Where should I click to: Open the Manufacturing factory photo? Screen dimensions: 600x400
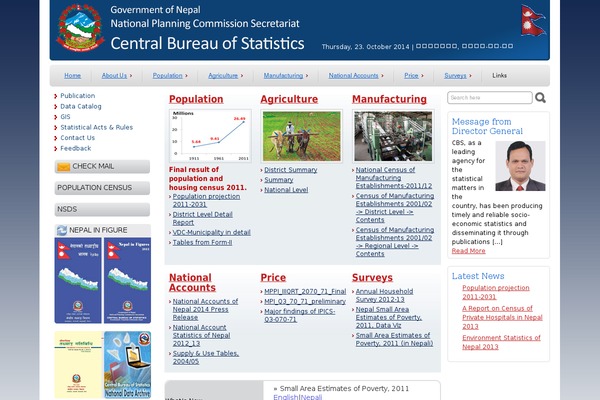coord(393,136)
